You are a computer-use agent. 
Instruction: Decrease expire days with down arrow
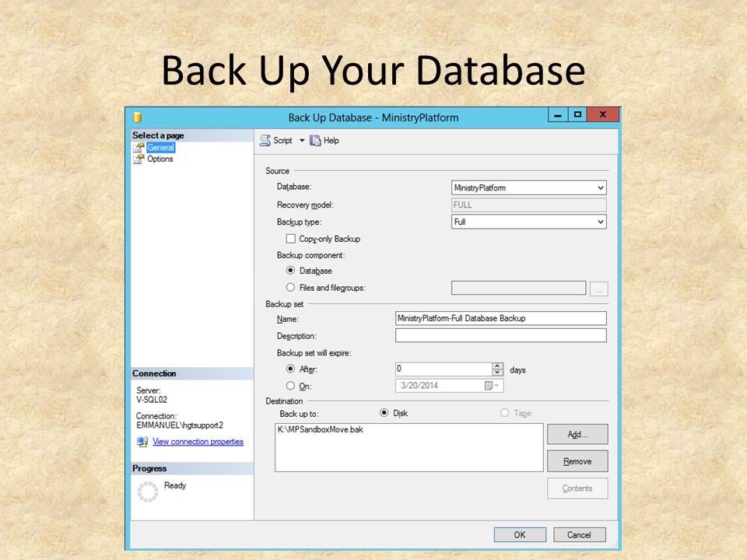point(497,372)
